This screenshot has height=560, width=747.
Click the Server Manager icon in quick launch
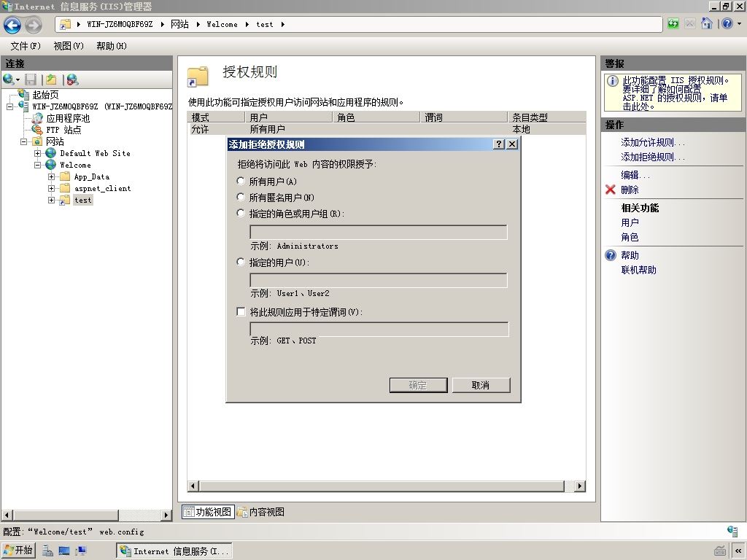tap(47, 551)
